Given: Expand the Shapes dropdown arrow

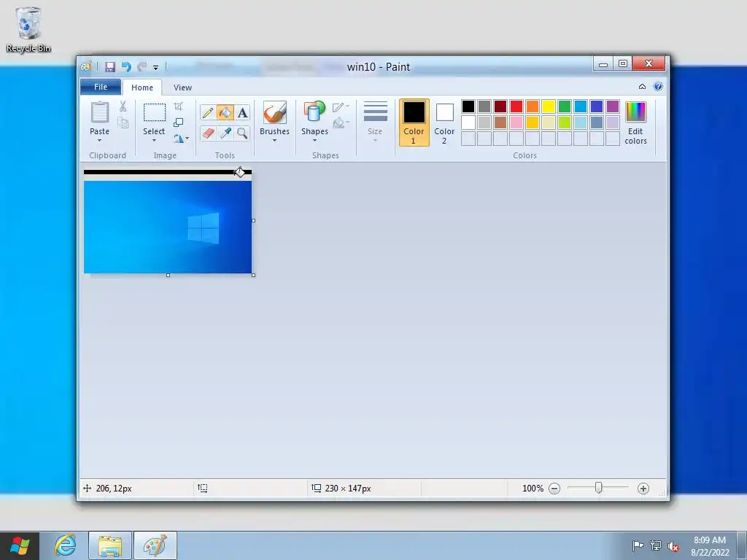Looking at the screenshot, I should click(314, 141).
